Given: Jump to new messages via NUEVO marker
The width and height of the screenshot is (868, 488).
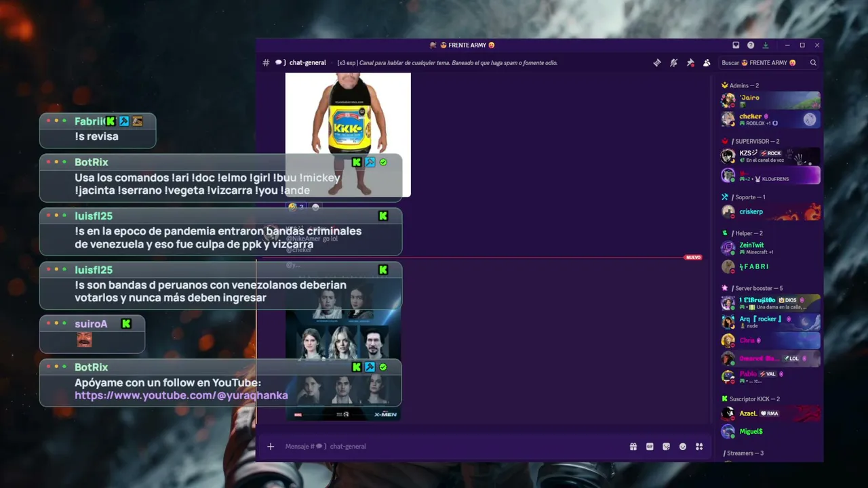Looking at the screenshot, I should coord(693,258).
